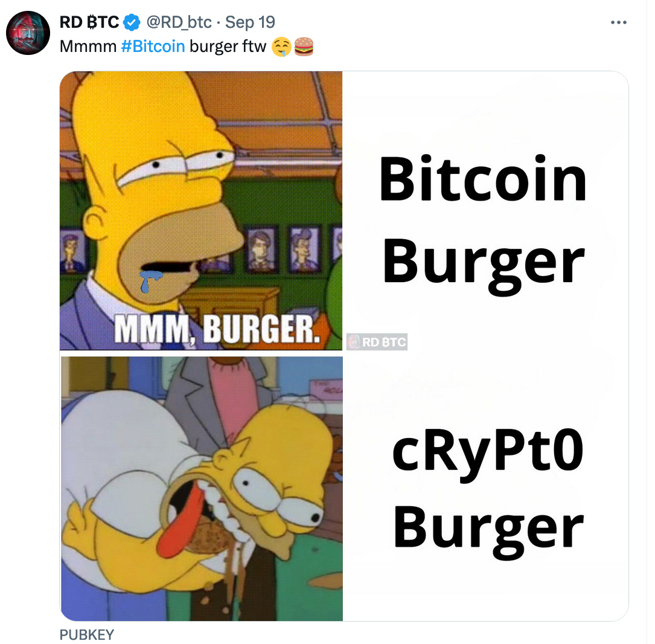
Task: Open the @RD_btc handle link
Action: 179,22
